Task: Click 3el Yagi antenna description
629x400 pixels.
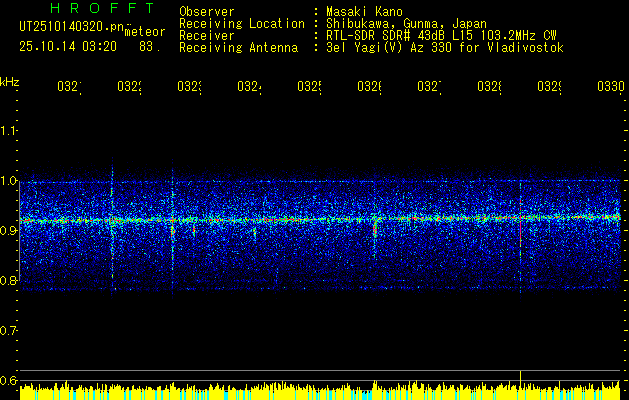Action: coord(445,48)
